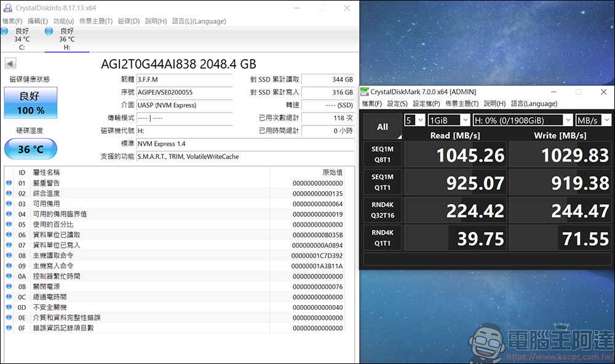Open 檔案(F) menu in CrystalDiskInfo

12,21
